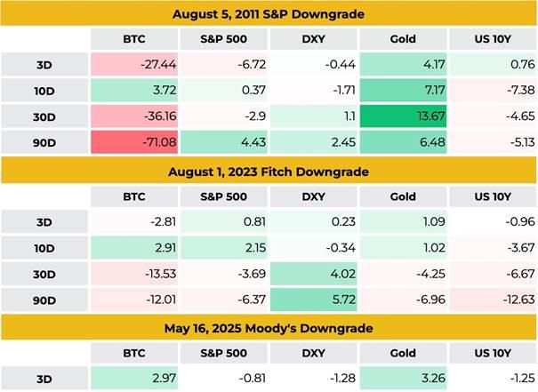538x392 pixels.
Task: Click the 3D row label in Moody's table
Action: pos(44,377)
